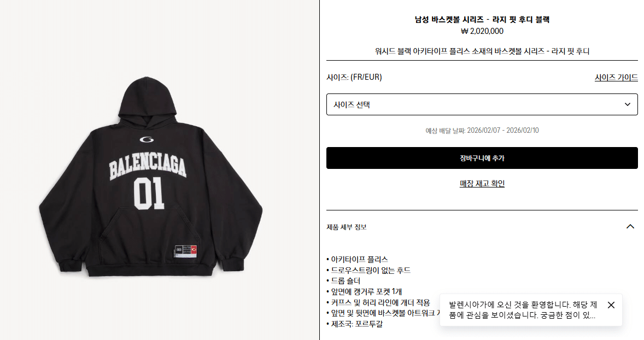The height and width of the screenshot is (340, 644).
Task: Click the 사이즈: (FR/EUR) label
Action: [x=354, y=77]
